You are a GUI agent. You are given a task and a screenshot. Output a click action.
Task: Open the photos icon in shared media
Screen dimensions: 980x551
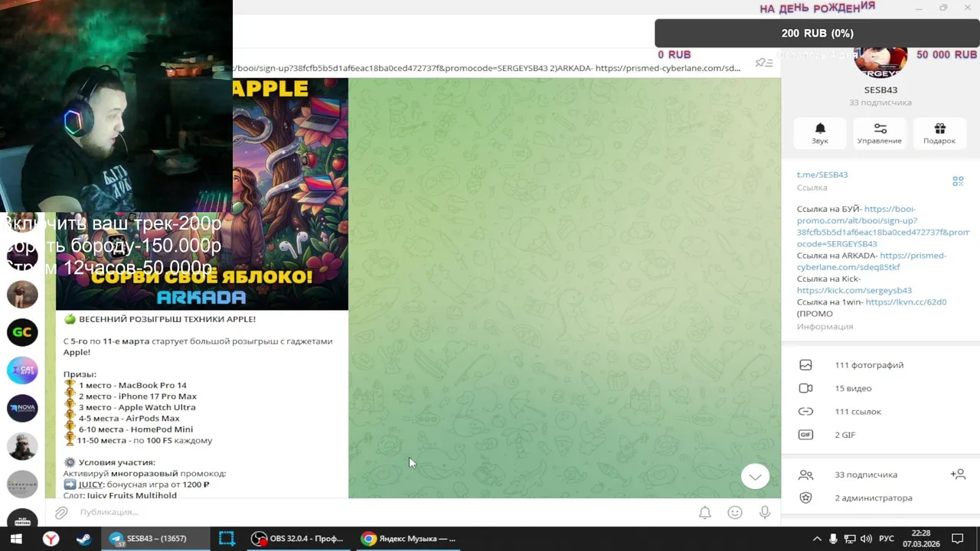[805, 365]
